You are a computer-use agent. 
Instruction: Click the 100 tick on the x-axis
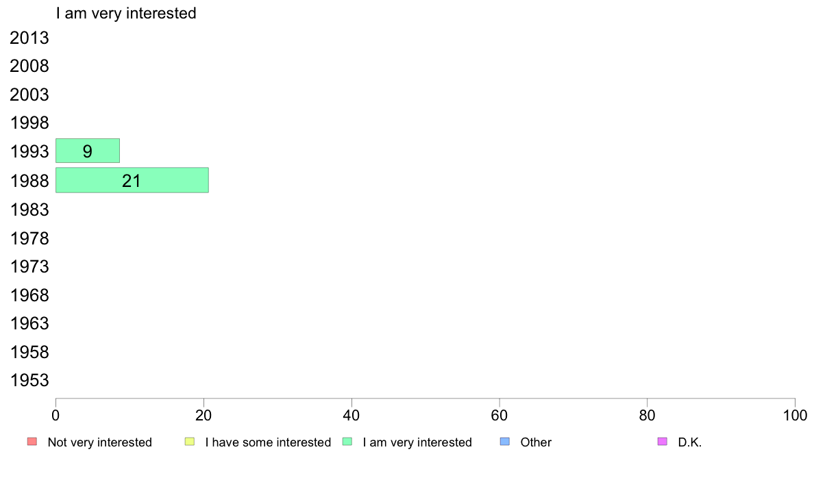click(795, 415)
